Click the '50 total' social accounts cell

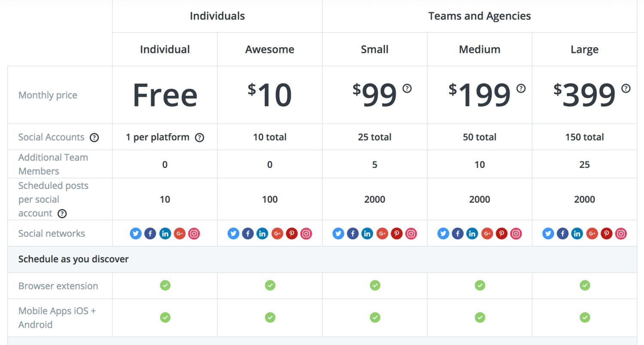[480, 137]
